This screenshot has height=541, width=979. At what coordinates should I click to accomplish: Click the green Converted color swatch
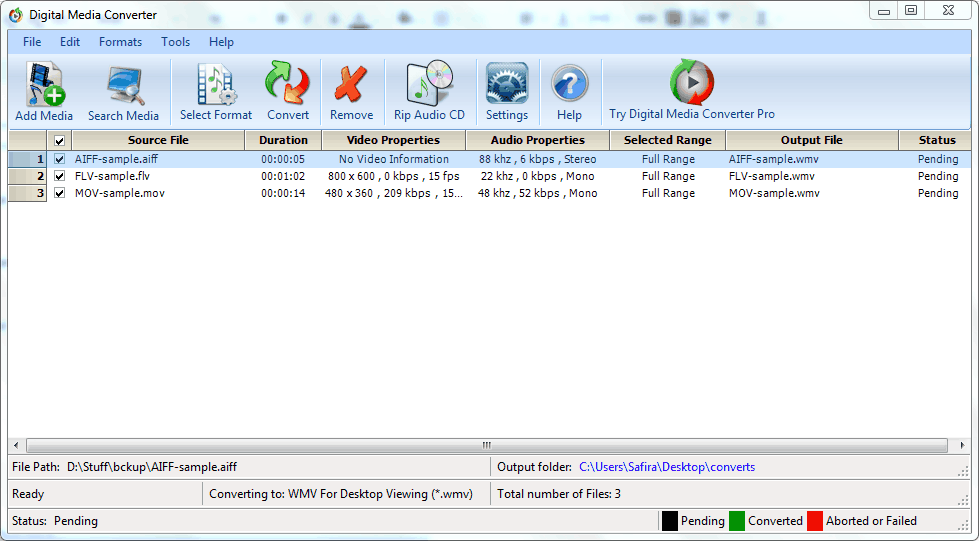coord(737,521)
